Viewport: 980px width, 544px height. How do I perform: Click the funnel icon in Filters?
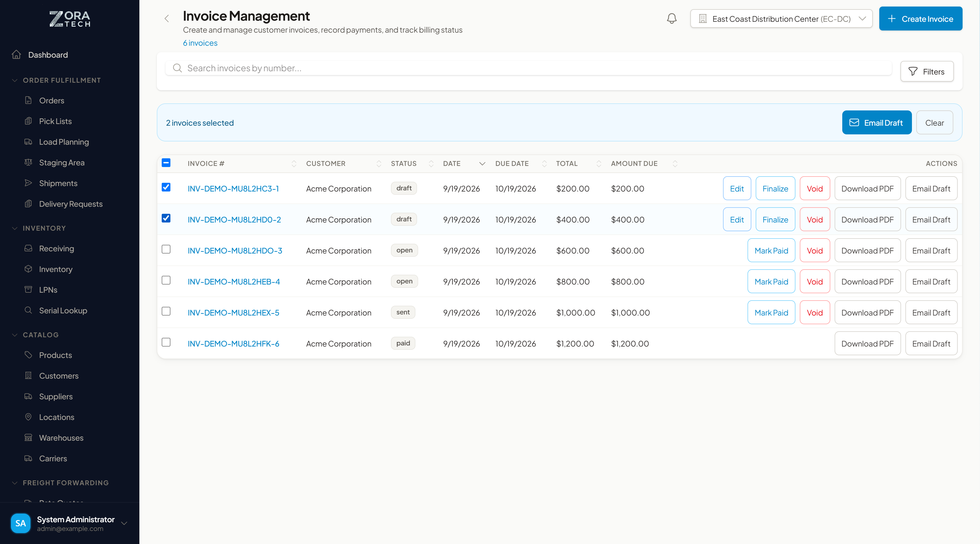pyautogui.click(x=913, y=72)
